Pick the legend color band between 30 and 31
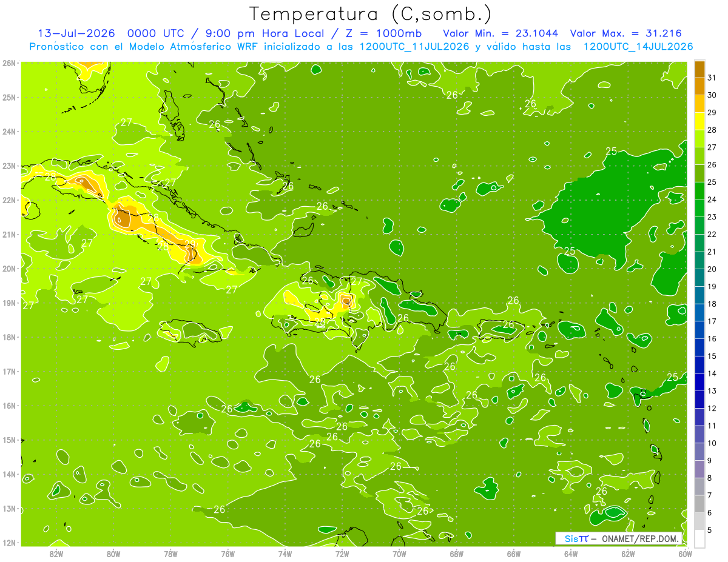The width and height of the screenshot is (728, 562). click(699, 87)
